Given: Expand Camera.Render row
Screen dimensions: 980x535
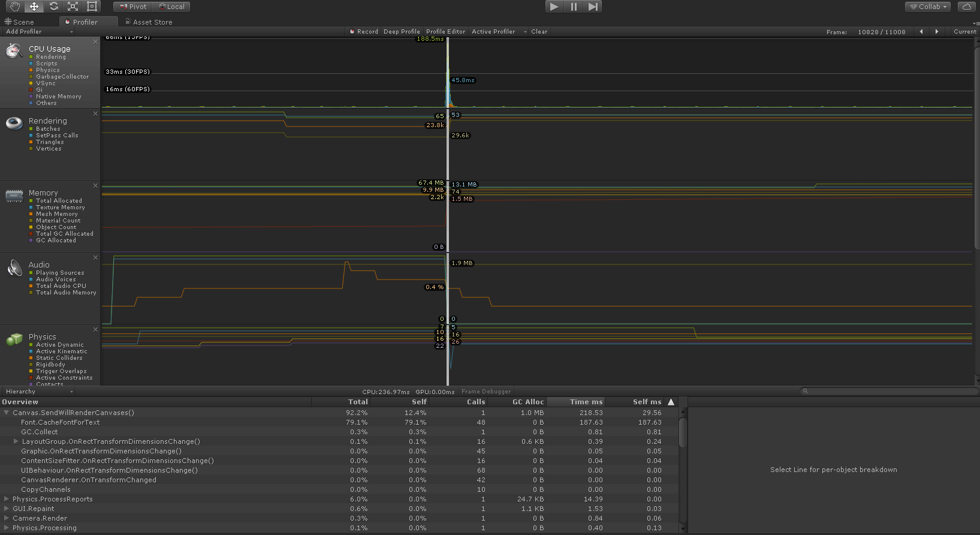Looking at the screenshot, I should tap(7, 518).
